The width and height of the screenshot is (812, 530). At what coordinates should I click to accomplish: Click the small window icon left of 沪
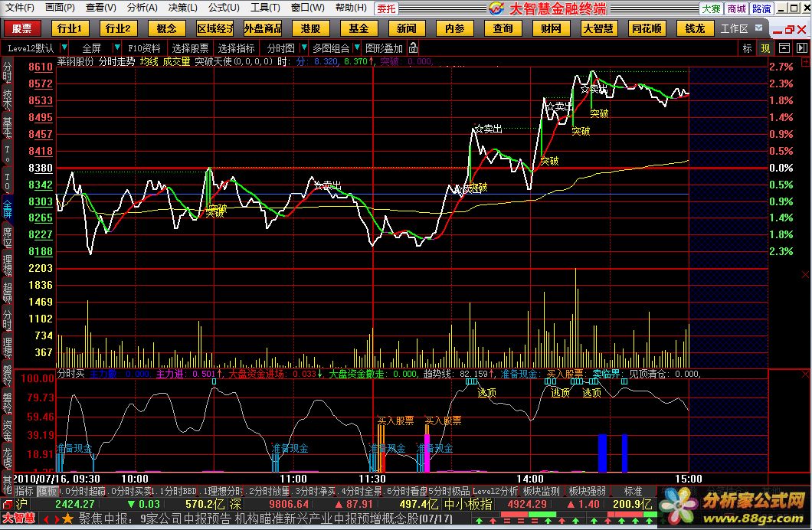pos(7,504)
